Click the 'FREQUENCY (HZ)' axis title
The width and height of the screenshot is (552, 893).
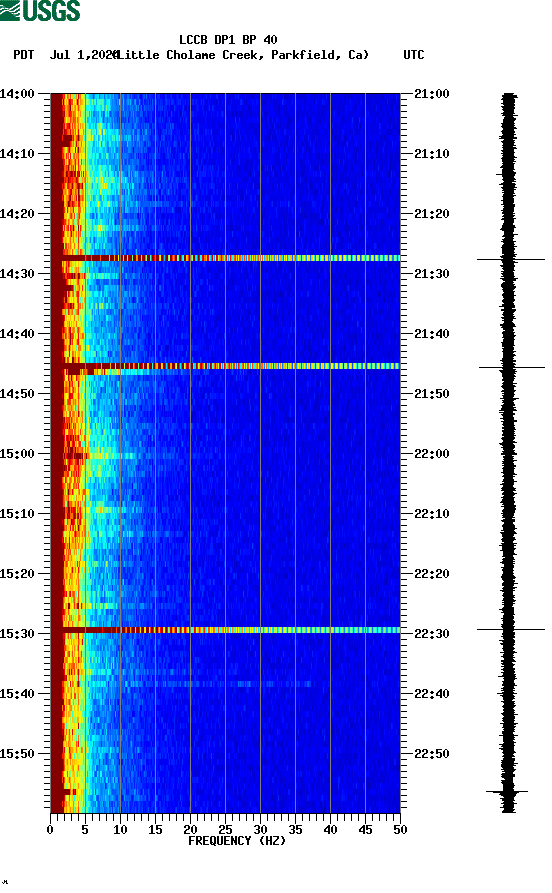click(236, 841)
